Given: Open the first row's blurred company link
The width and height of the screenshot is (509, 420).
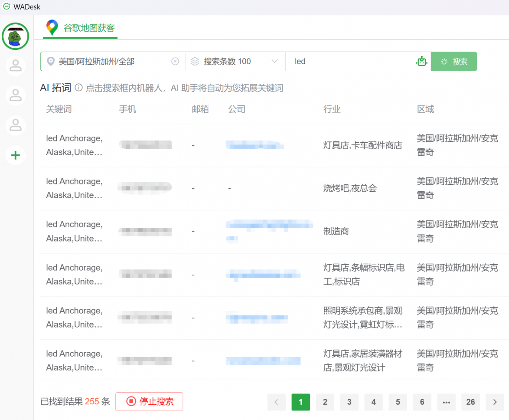Looking at the screenshot, I should pos(254,145).
